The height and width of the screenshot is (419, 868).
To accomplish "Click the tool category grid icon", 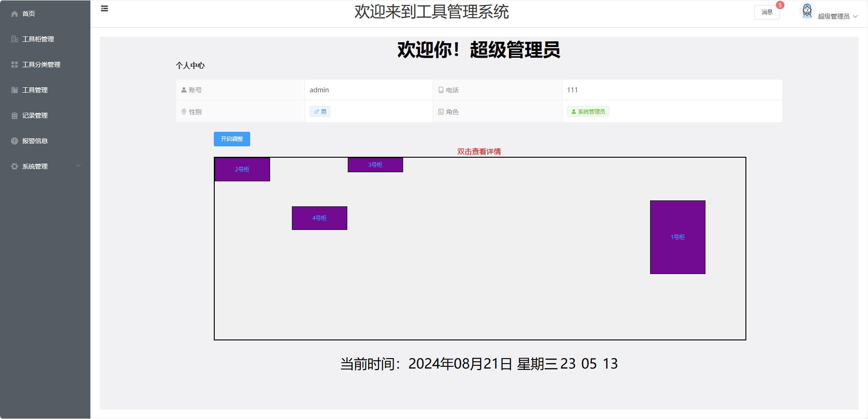I will pyautogui.click(x=15, y=65).
